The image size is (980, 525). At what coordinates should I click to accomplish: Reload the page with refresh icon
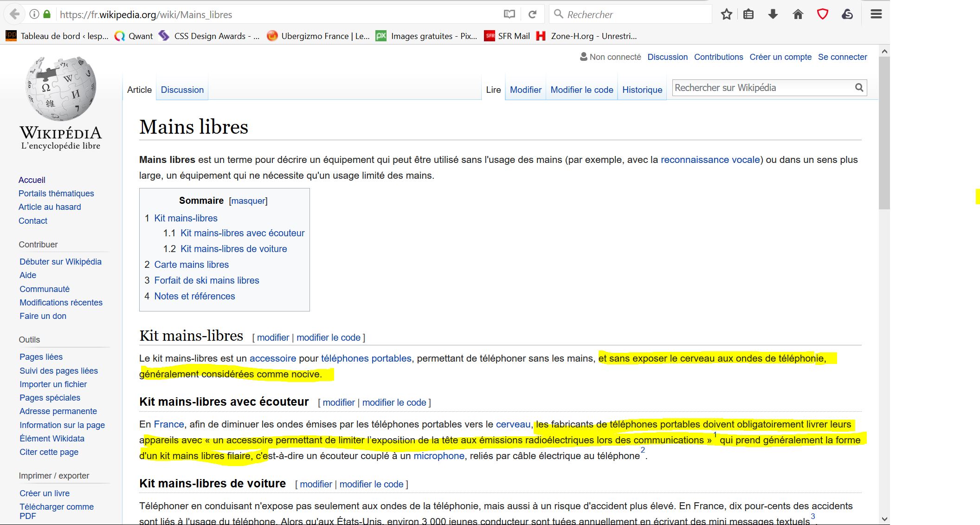coord(532,14)
